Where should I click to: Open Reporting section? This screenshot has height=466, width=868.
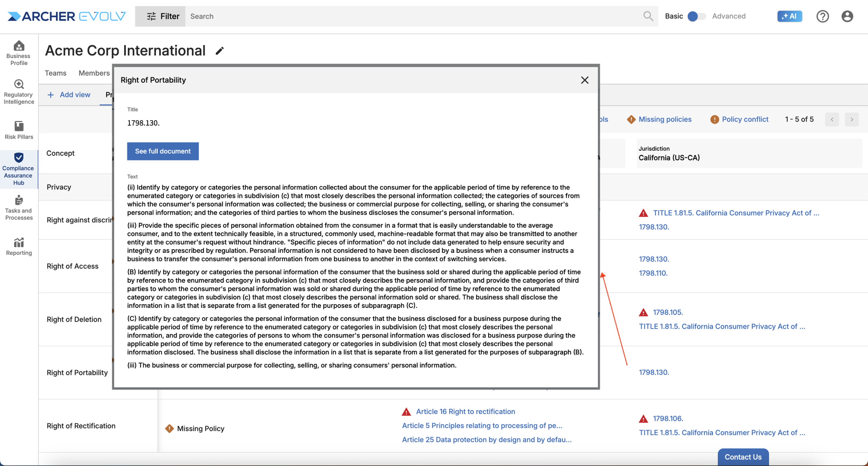19,246
